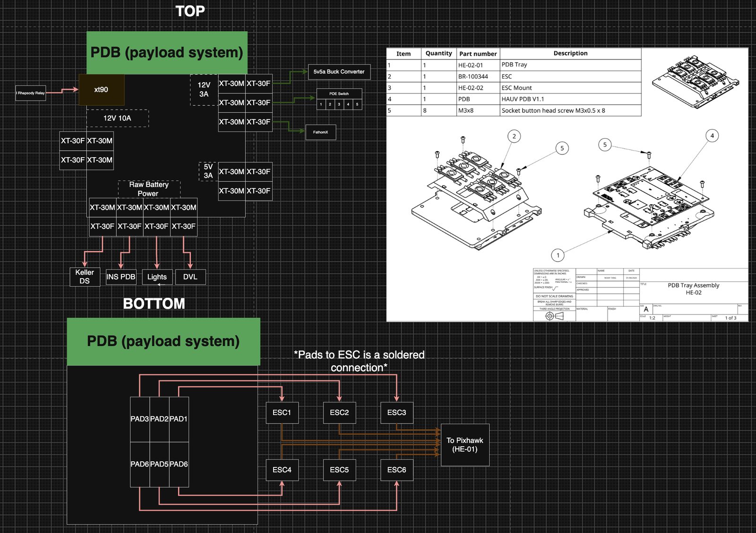756x533 pixels.
Task: Click the DO NOT SCALE DRAWING note
Action: 554,296
